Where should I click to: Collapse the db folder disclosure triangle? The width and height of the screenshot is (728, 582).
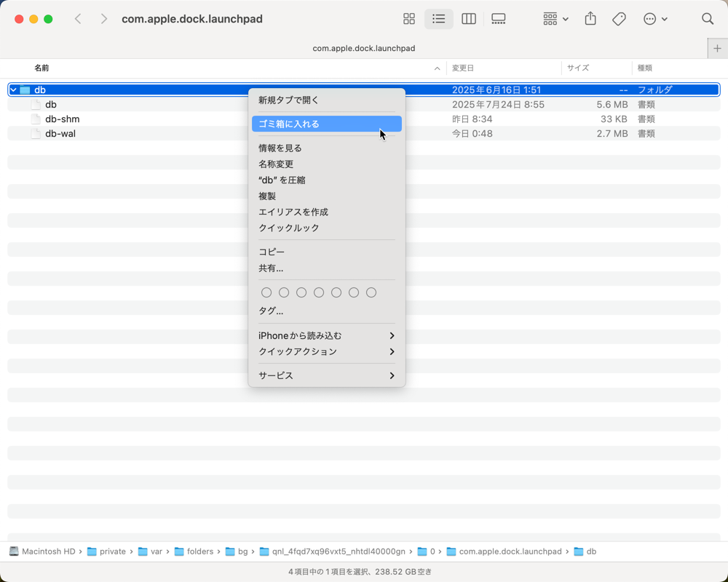13,90
